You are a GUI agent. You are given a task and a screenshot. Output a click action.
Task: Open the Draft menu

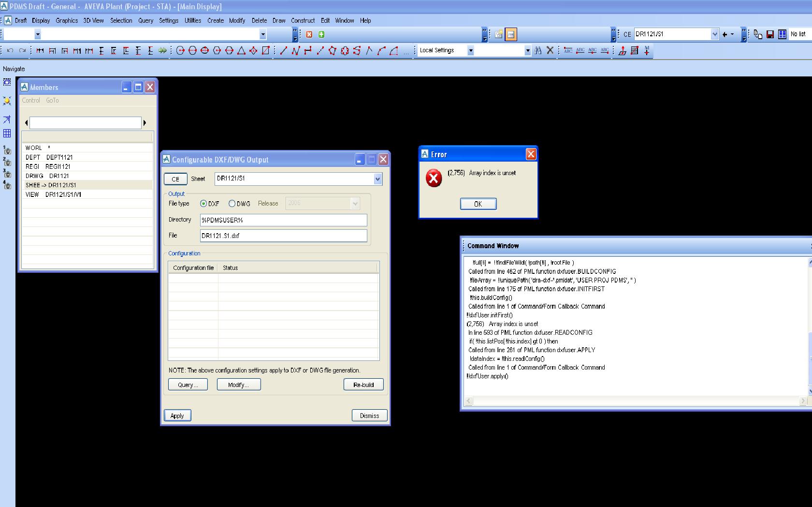(x=21, y=20)
